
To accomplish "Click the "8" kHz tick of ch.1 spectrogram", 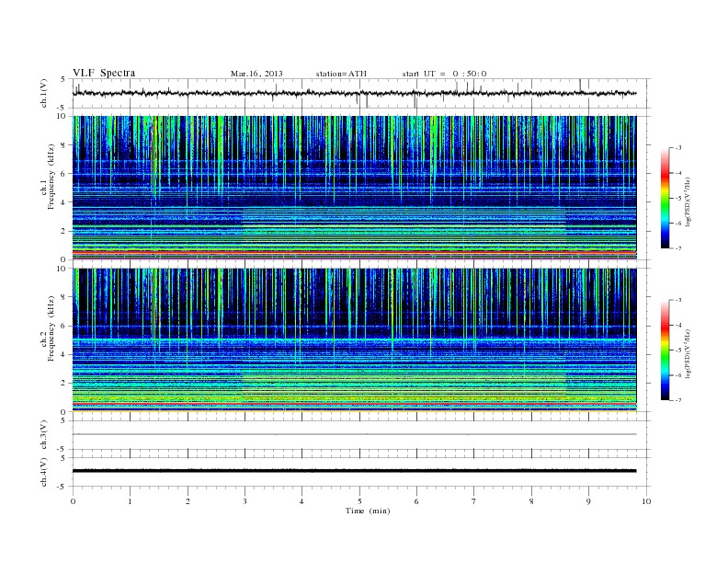I will tap(63, 145).
